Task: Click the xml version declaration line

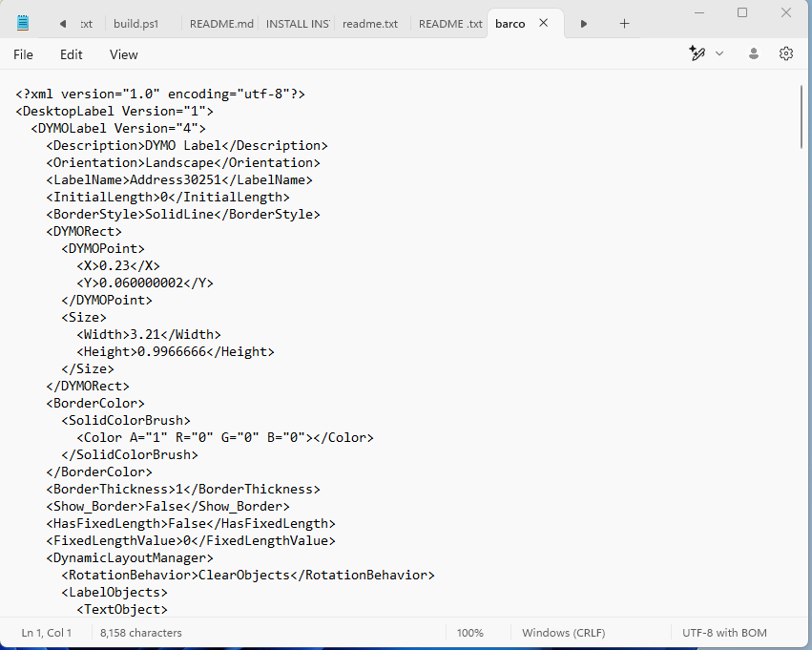Action: pos(160,94)
